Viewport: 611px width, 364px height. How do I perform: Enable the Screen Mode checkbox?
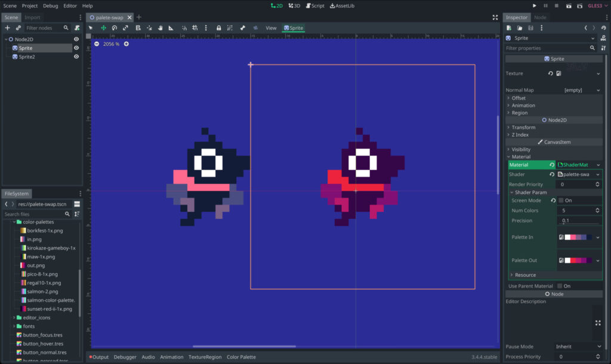click(561, 200)
